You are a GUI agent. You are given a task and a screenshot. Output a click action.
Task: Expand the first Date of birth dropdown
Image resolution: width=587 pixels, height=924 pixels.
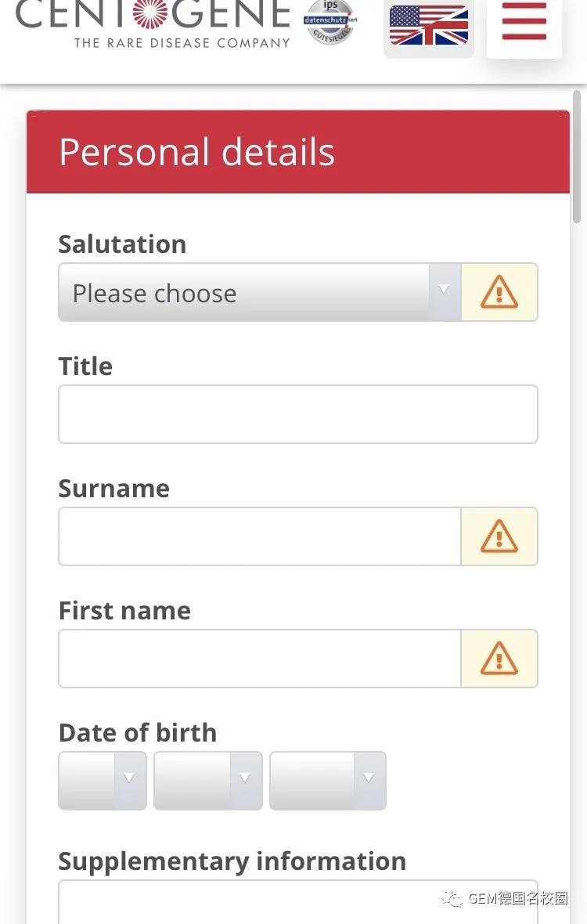[x=103, y=781]
